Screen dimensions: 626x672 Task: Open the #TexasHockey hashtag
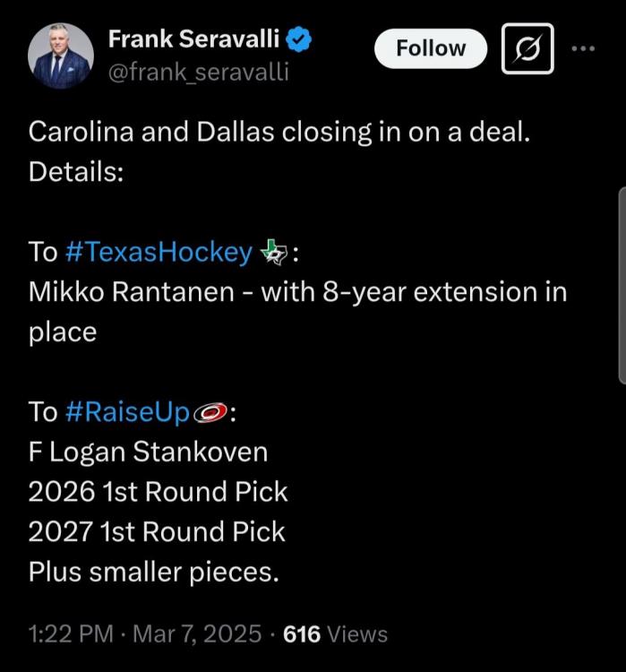click(159, 254)
